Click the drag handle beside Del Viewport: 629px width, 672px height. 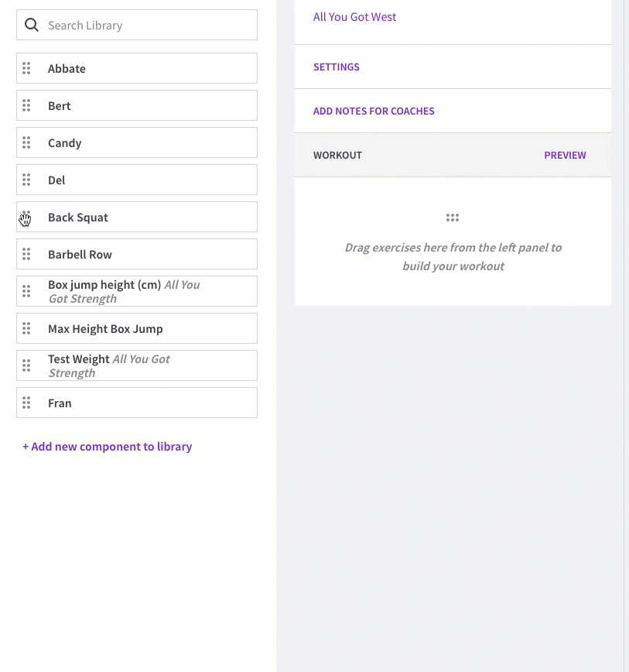[x=26, y=180]
